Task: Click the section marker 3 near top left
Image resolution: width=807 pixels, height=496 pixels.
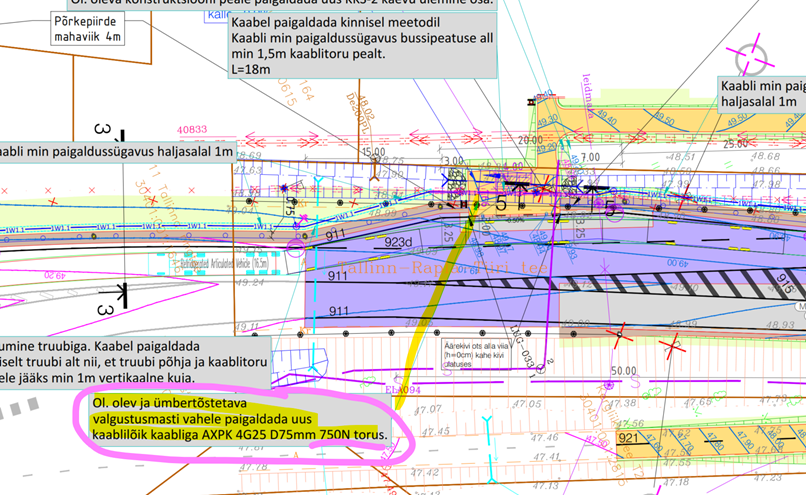Action: [101, 131]
